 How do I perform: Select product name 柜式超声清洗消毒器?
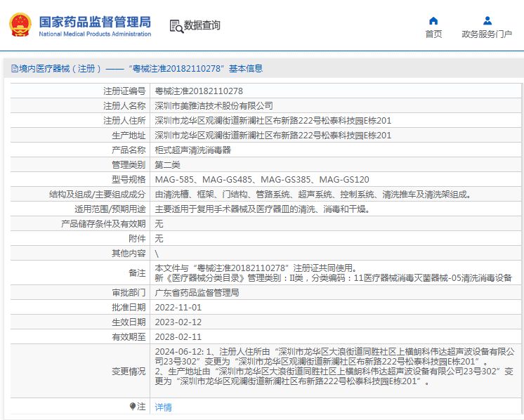point(193,150)
